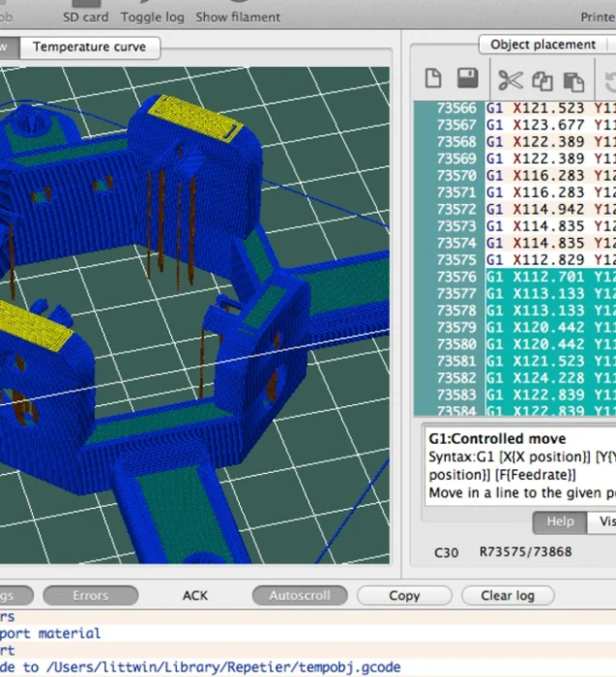Image resolution: width=616 pixels, height=677 pixels.
Task: Open the Object placement tab
Action: [x=543, y=44]
